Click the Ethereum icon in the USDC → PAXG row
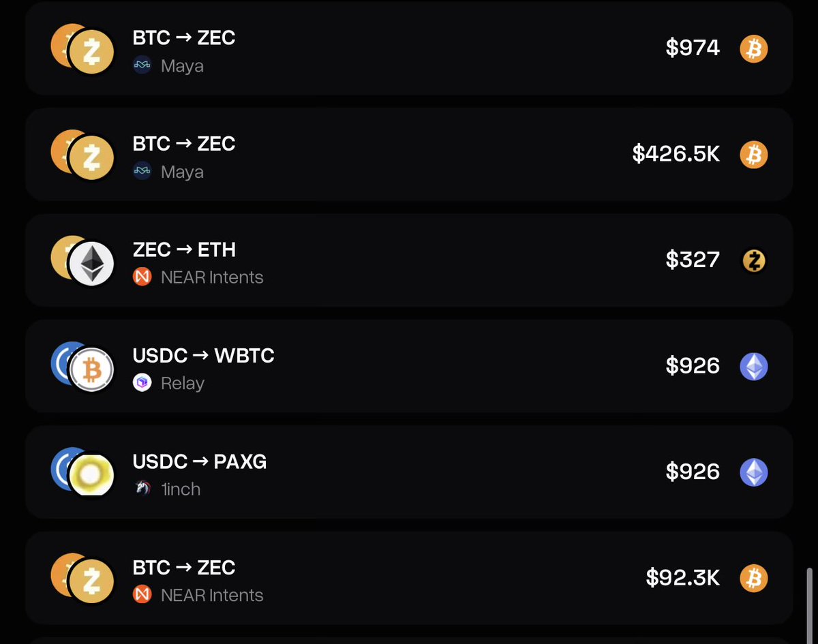 [753, 472]
